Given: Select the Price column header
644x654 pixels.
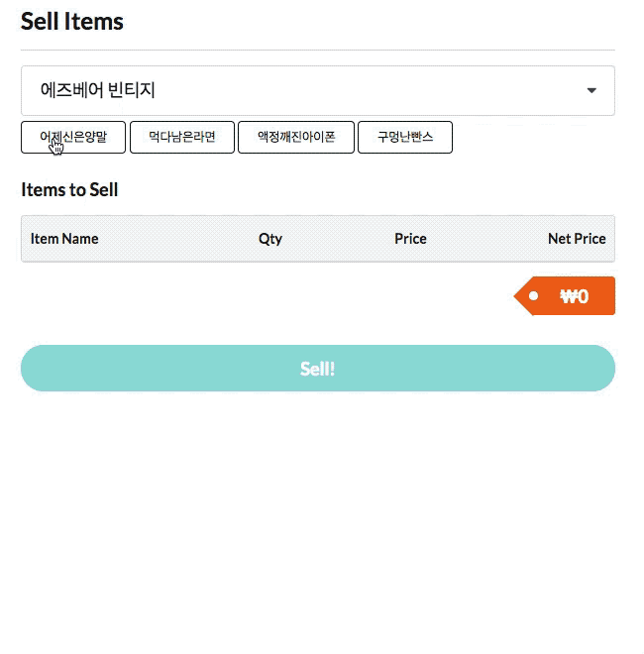Looking at the screenshot, I should point(410,239).
